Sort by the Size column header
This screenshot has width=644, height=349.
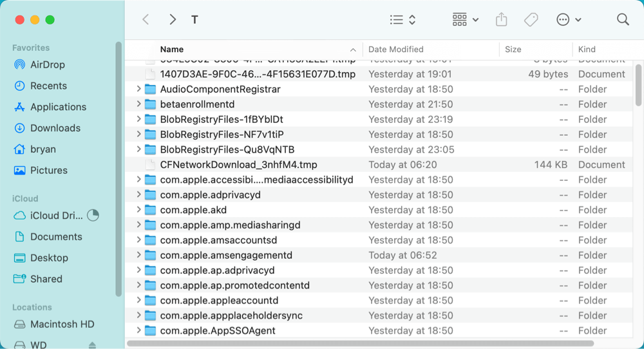point(513,50)
